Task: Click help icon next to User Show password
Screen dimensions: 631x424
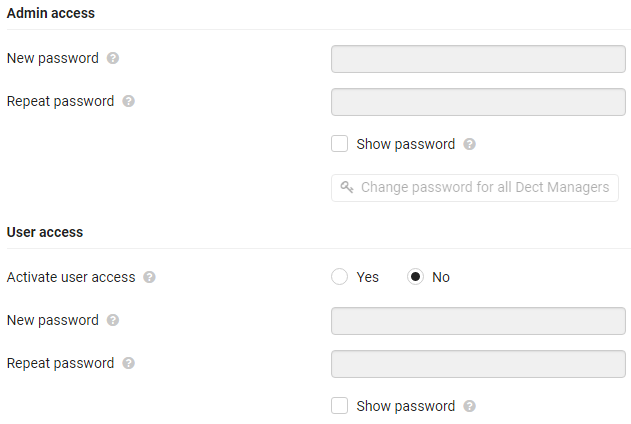Action: click(x=469, y=406)
